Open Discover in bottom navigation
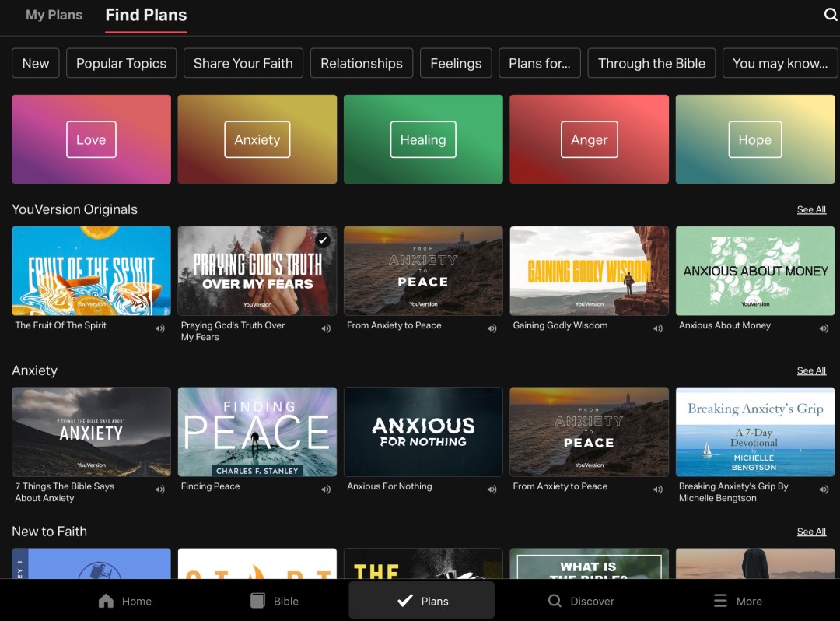Screen dimensions: 840x621 pos(581,601)
